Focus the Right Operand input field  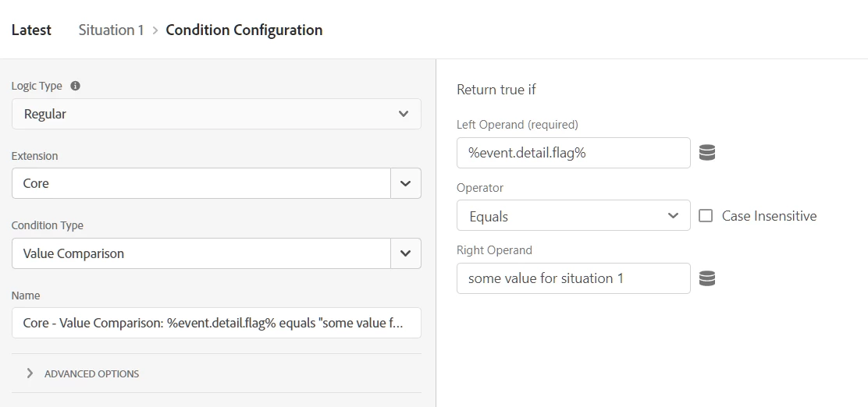point(573,278)
